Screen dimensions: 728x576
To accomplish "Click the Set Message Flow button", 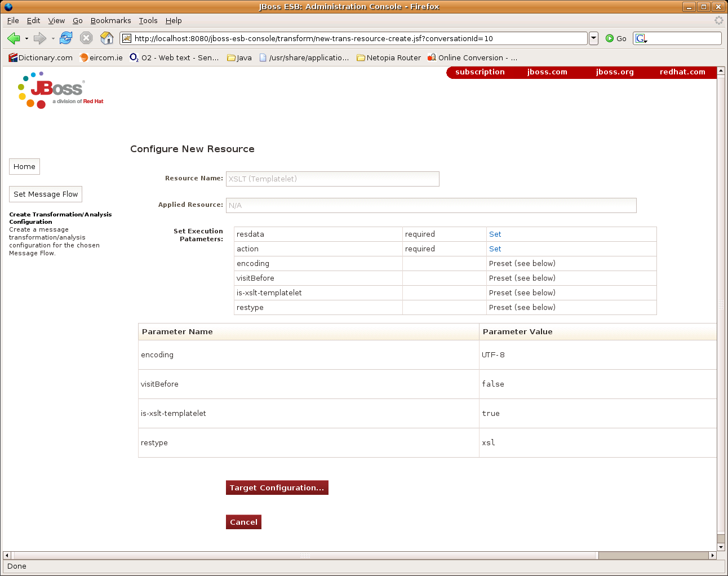I will 46,194.
